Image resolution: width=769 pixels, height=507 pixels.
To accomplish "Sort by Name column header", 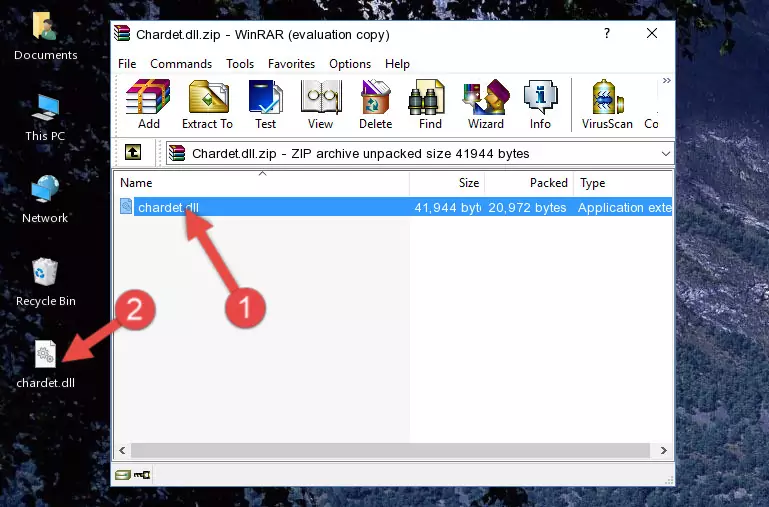I will tap(262, 183).
